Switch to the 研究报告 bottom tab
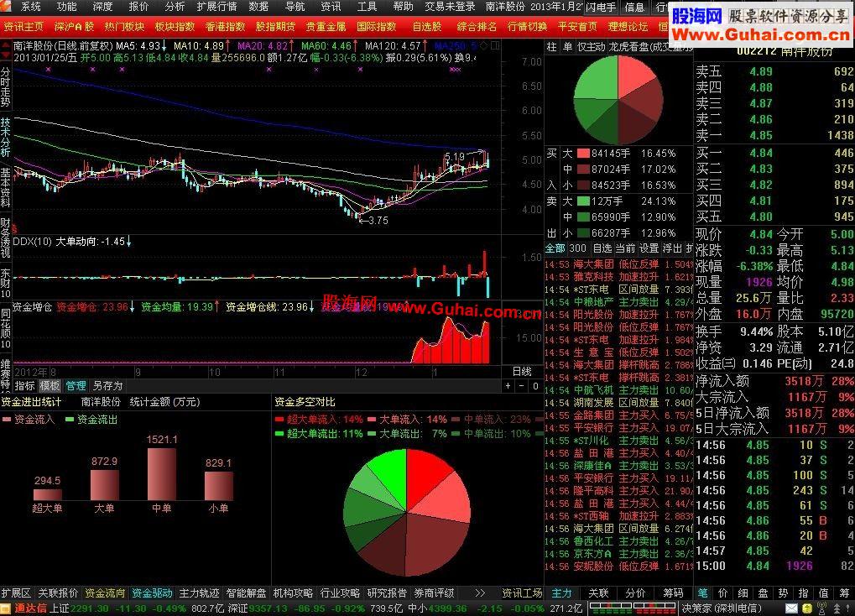Viewport: 855px width, 616px height. [x=387, y=593]
